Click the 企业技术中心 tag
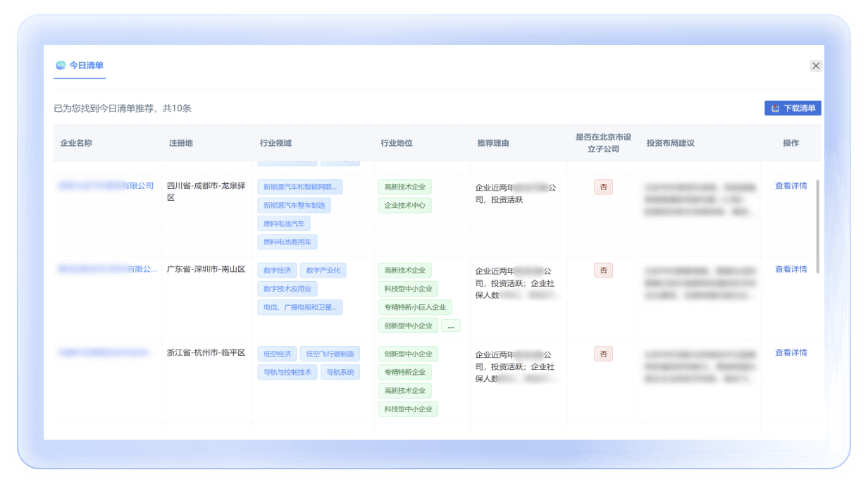Screen dimensions: 868x489 click(x=404, y=206)
